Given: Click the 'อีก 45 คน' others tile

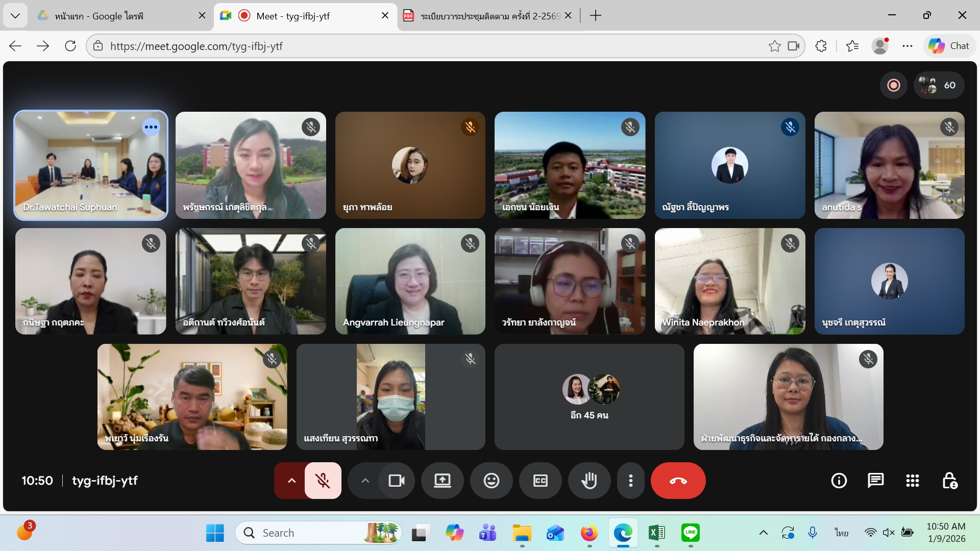Looking at the screenshot, I should pos(589,397).
